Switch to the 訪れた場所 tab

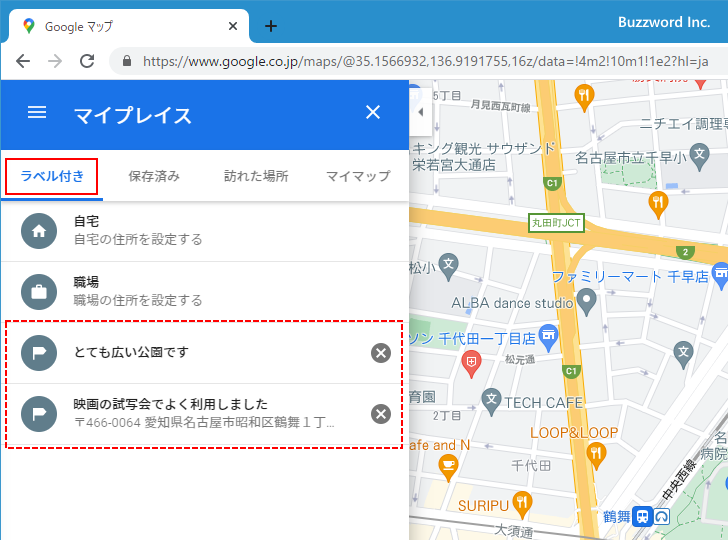(x=256, y=176)
